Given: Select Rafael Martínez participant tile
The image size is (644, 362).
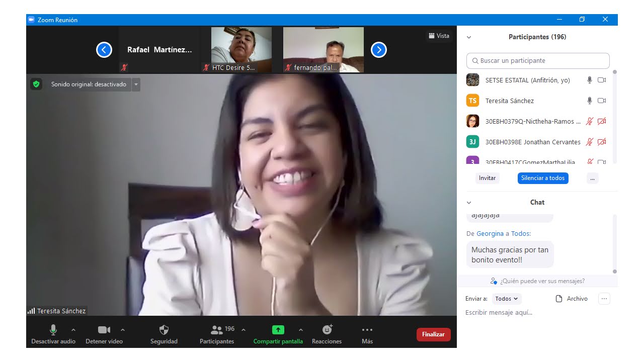Looking at the screenshot, I should tap(159, 50).
